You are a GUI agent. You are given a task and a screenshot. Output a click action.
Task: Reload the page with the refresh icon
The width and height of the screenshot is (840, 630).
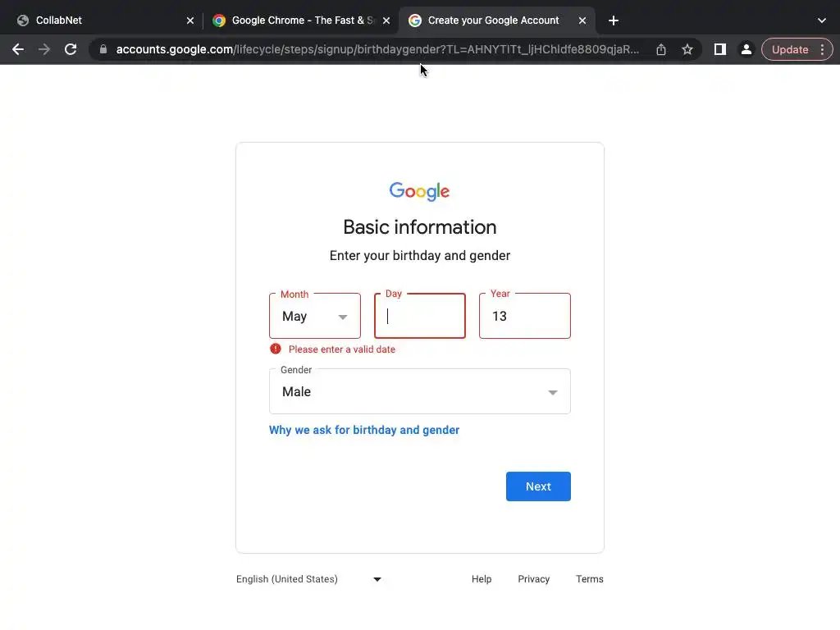coord(71,49)
